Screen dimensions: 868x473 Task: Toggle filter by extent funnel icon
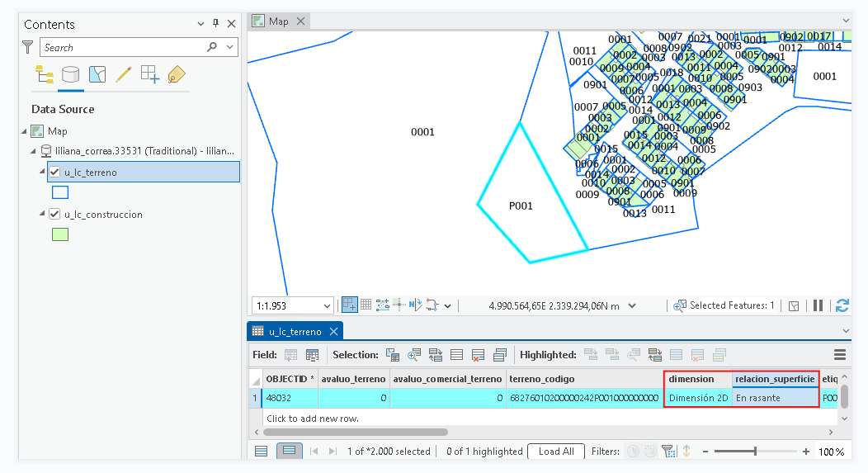(x=668, y=452)
